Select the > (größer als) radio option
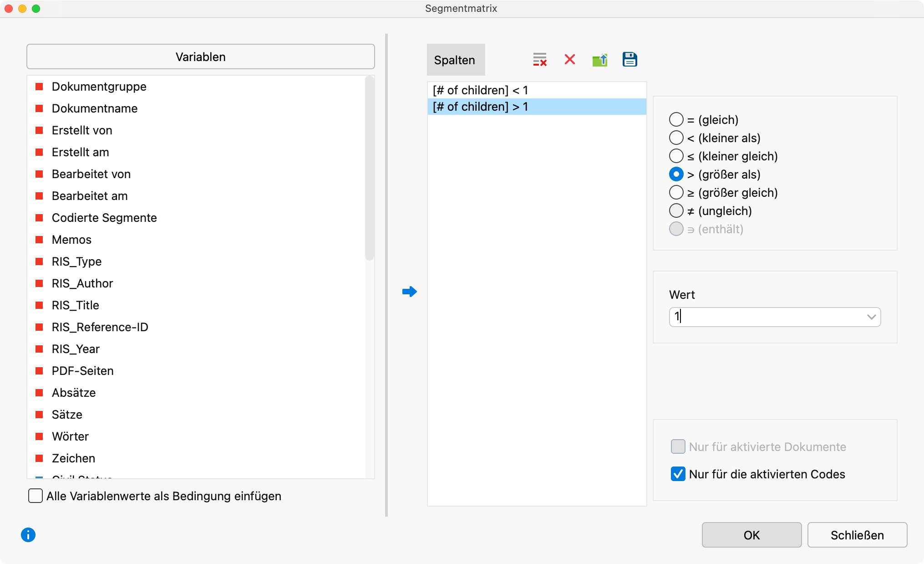 tap(676, 174)
